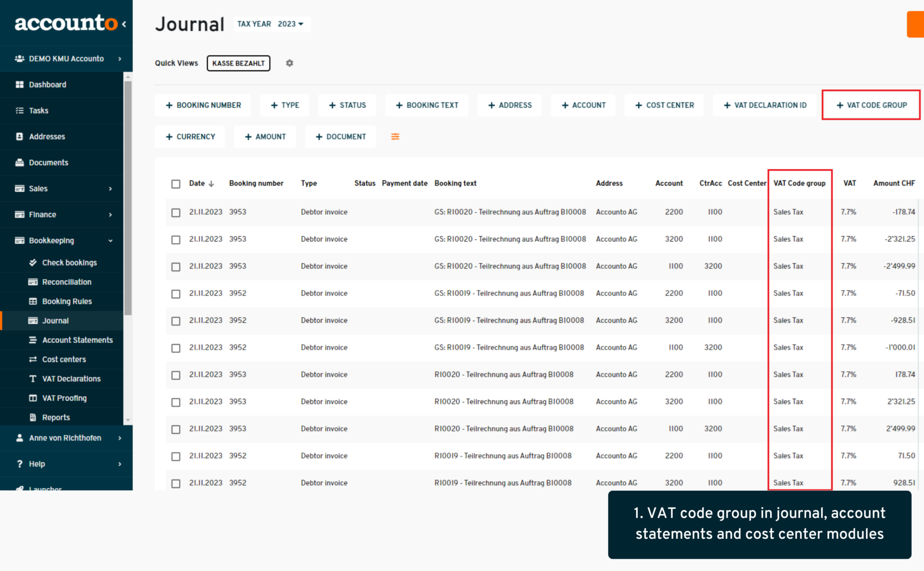Open Dashboard in sidebar
Screen dimensions: 924x571
click(x=62, y=85)
